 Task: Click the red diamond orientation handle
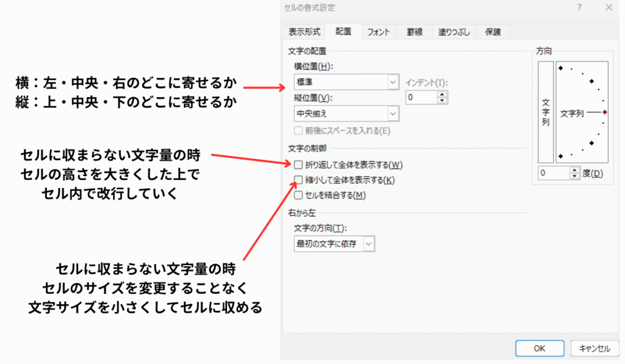604,112
